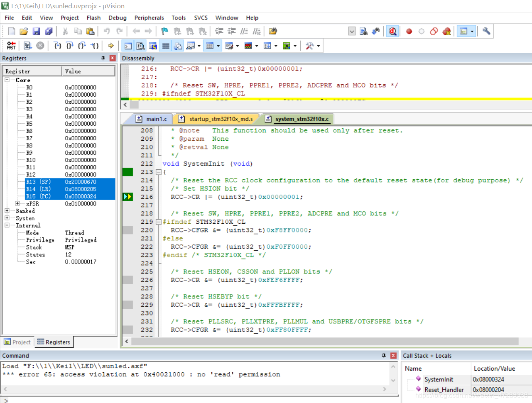Run the program with the yellow Go arrow
Viewport: 532px width, 403px height.
(110, 46)
